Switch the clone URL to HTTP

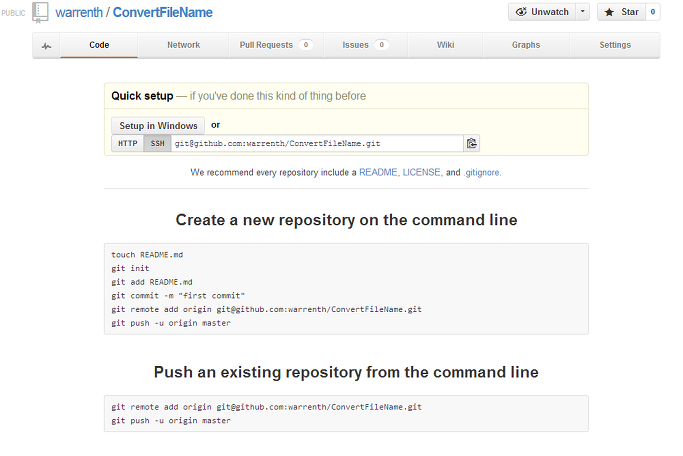(x=128, y=143)
